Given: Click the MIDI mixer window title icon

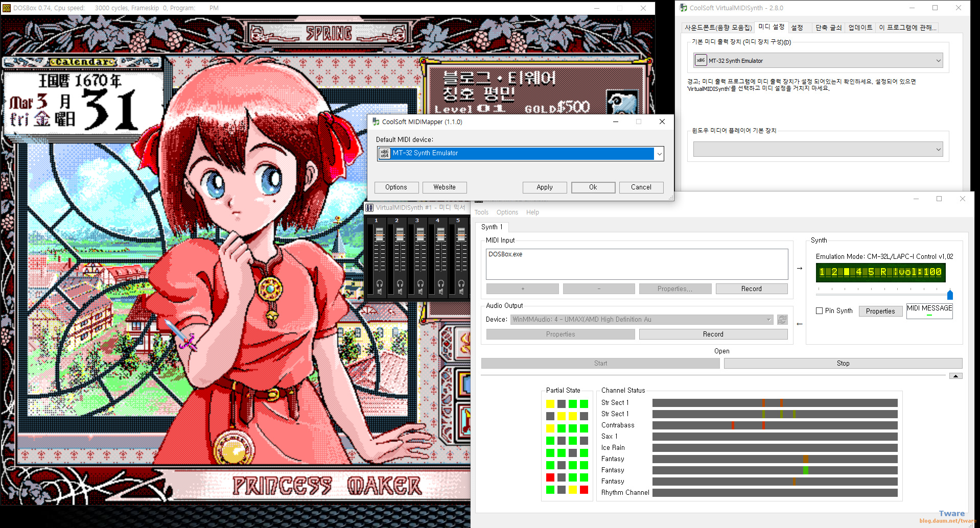Looking at the screenshot, I should 369,208.
